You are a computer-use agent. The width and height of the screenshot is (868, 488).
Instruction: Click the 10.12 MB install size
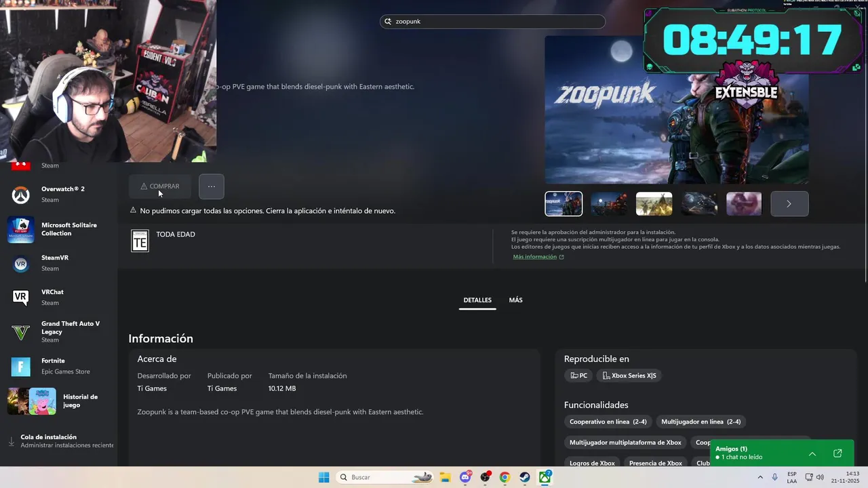click(282, 388)
